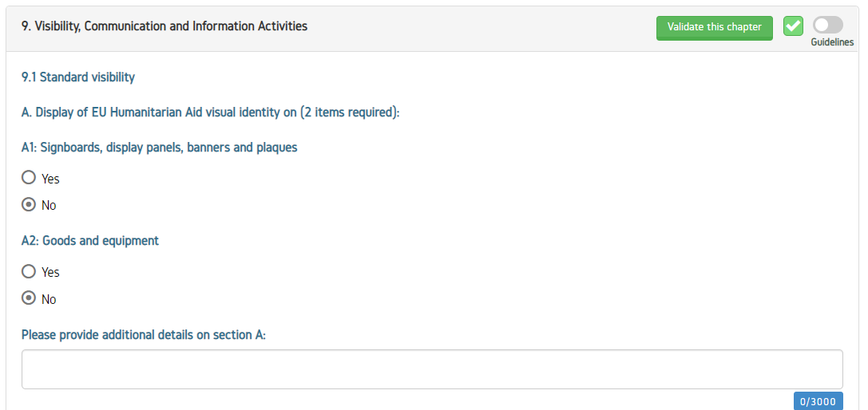868x410 pixels.
Task: Click the 0/3000 character counter badge
Action: [x=817, y=401]
